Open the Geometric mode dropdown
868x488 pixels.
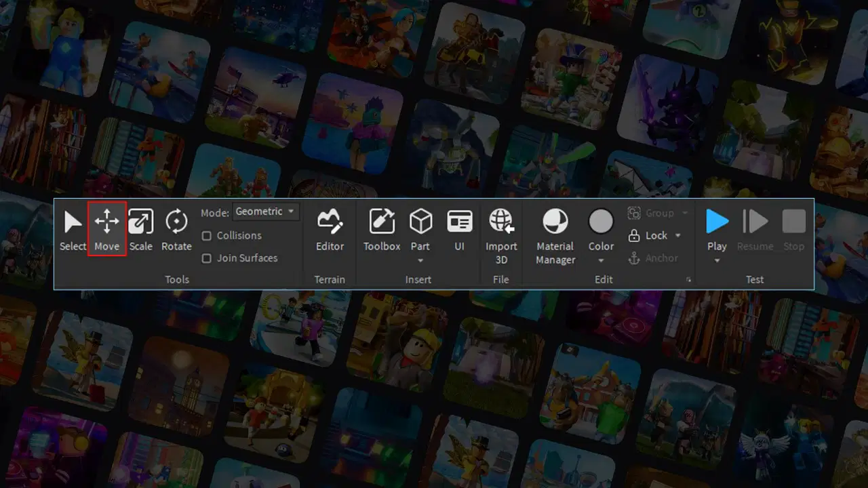pos(266,211)
